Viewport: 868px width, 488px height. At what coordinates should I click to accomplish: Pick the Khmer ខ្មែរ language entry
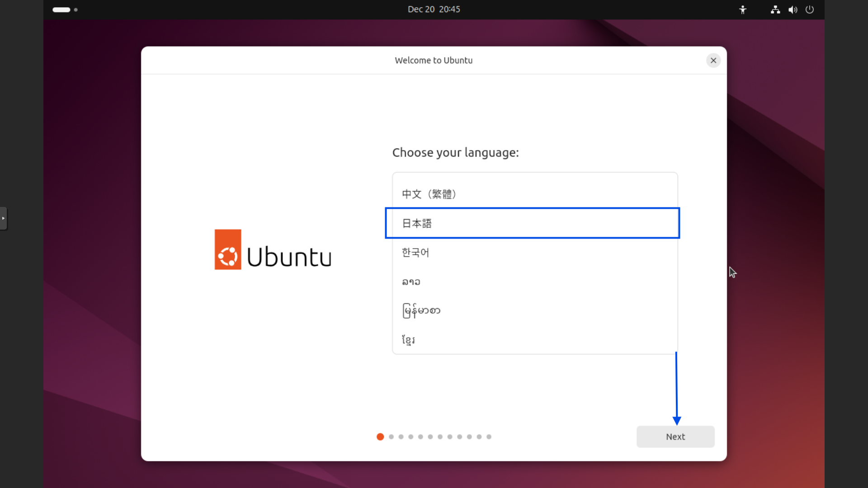click(x=408, y=340)
